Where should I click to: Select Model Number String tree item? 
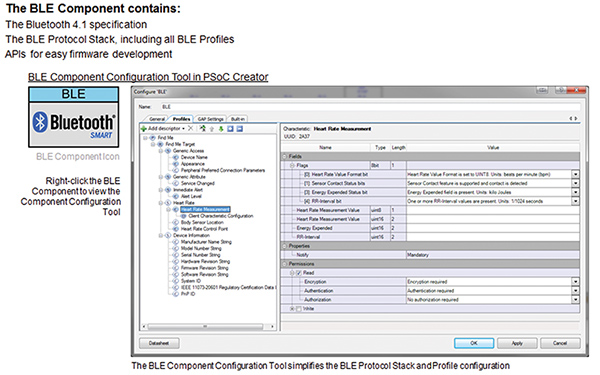(201, 248)
